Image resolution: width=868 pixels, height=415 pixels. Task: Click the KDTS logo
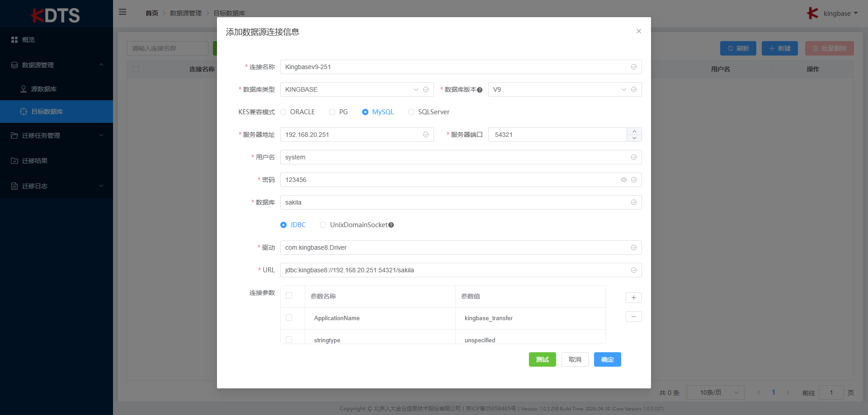(56, 15)
